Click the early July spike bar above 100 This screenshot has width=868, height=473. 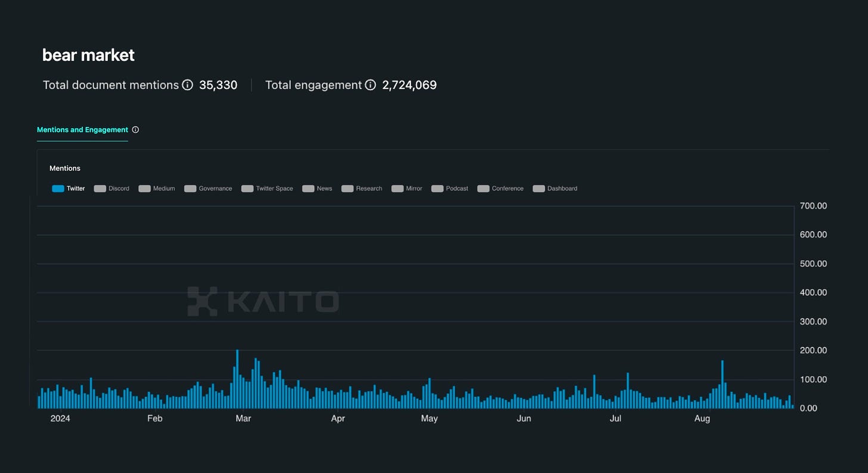click(628, 390)
